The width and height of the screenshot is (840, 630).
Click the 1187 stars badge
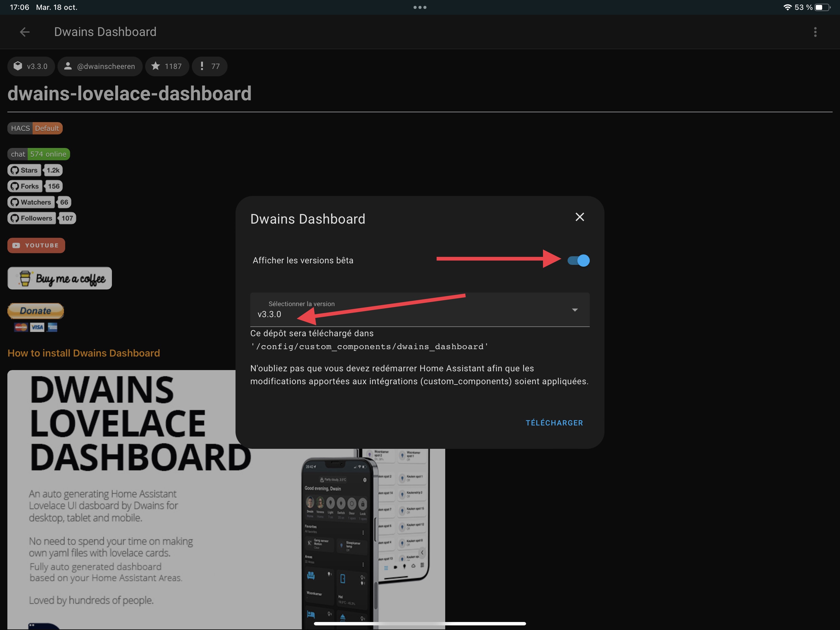pyautogui.click(x=167, y=66)
